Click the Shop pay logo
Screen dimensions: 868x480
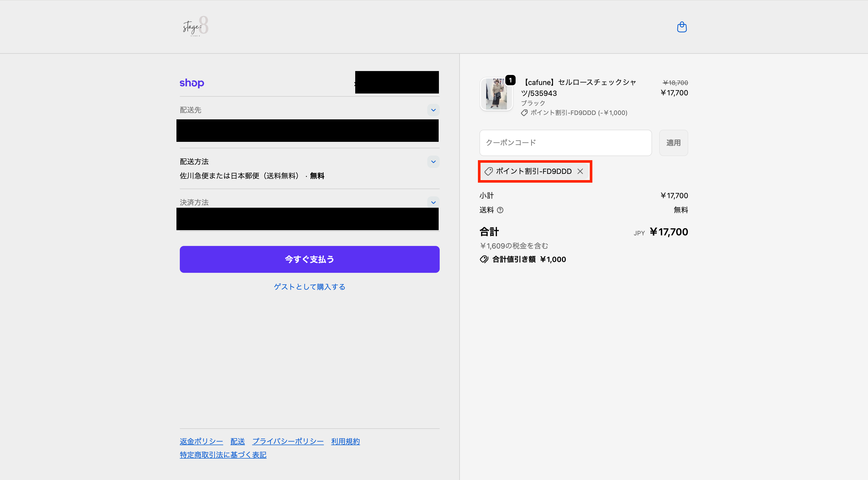192,83
